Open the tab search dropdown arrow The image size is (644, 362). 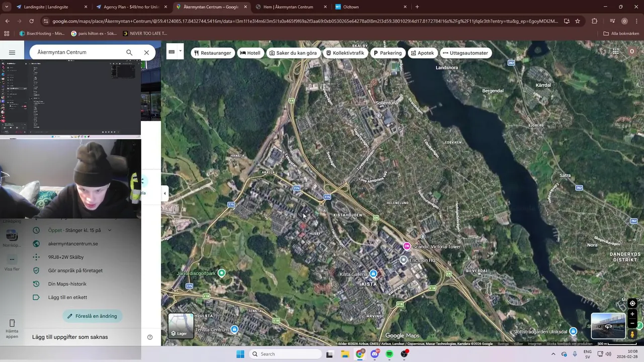(7, 7)
